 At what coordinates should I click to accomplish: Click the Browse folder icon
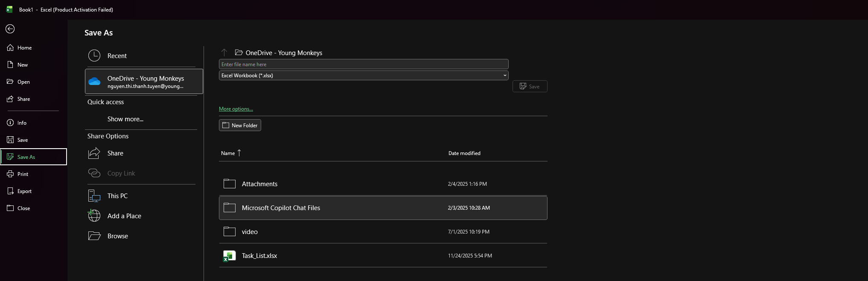(94, 236)
